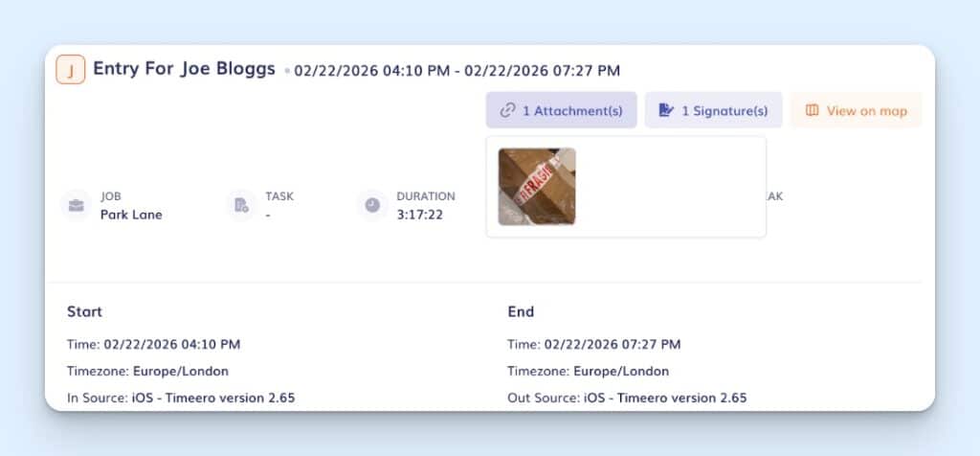Click the End section heading
Image resolution: width=980 pixels, height=456 pixels.
point(521,311)
